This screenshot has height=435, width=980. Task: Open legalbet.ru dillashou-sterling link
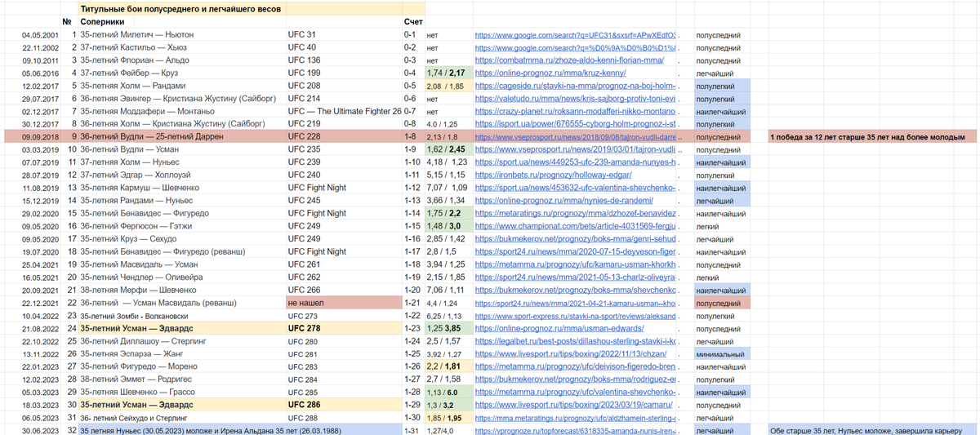pyautogui.click(x=575, y=340)
